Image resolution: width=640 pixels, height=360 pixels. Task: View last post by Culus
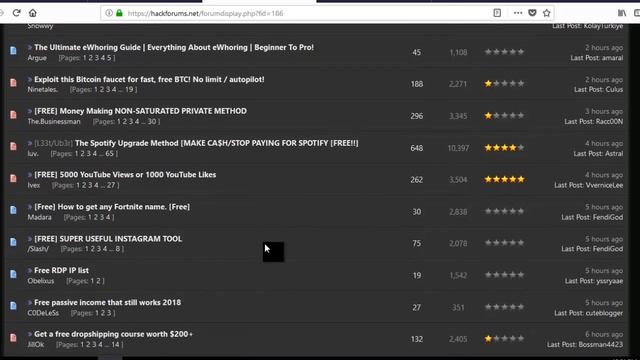pos(598,89)
